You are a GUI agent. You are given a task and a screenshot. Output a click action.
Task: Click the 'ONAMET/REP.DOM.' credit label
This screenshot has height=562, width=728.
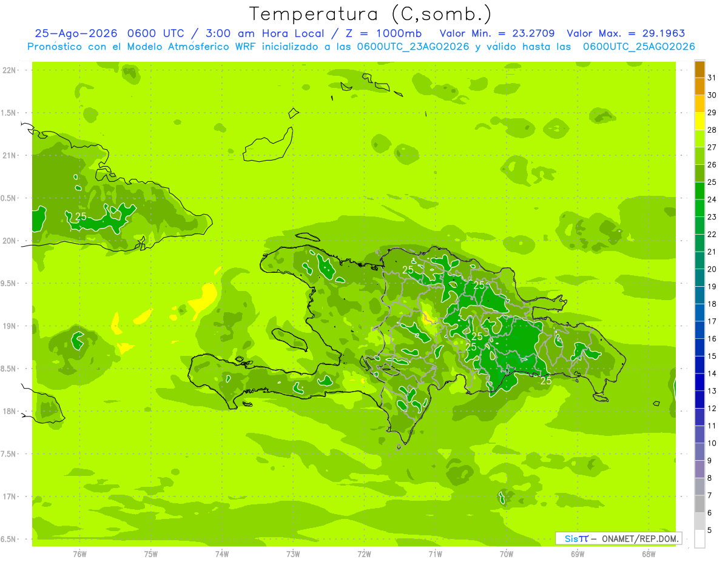tap(639, 538)
